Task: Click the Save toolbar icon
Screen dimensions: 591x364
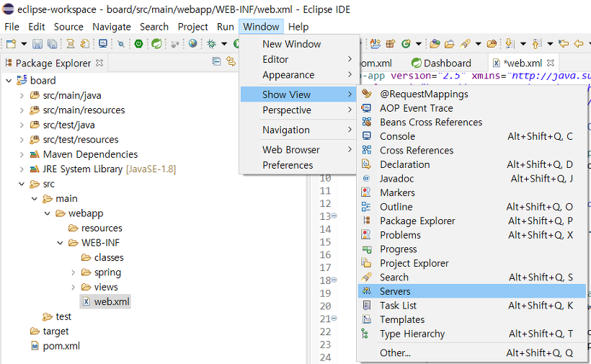Action: 37,44
